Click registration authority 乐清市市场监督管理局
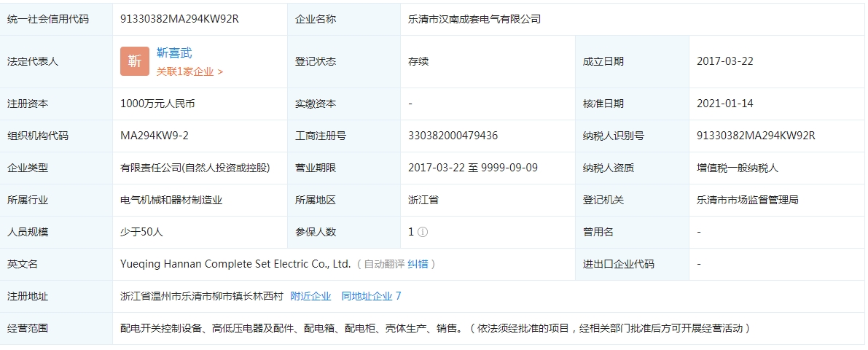The width and height of the screenshot is (868, 350). (747, 200)
